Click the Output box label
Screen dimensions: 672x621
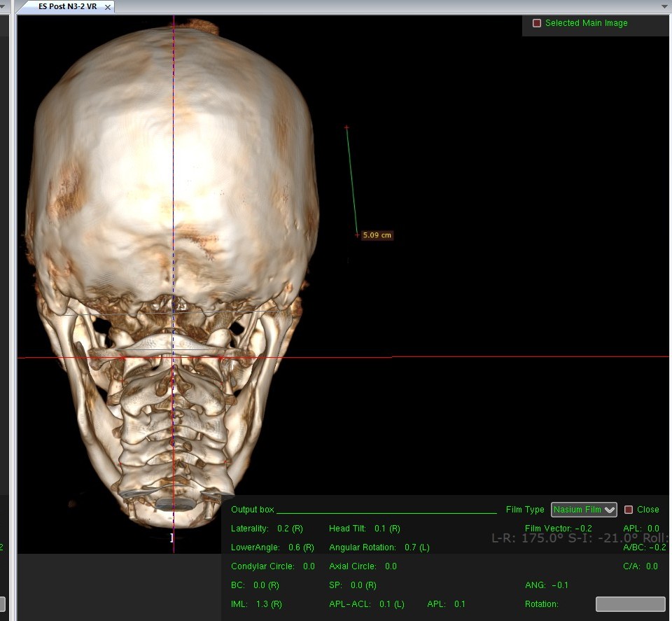253,510
